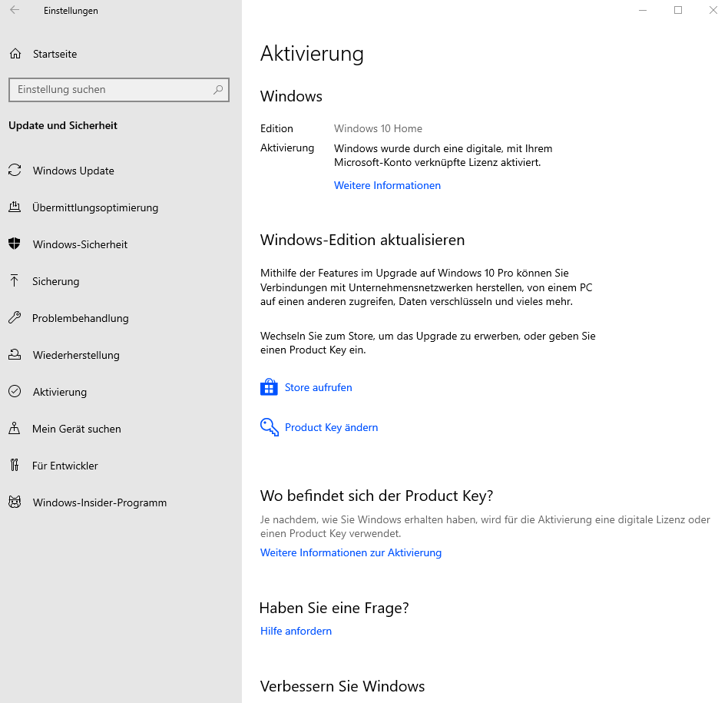Click the Startseite home icon
The width and height of the screenshot is (728, 703).
point(15,54)
